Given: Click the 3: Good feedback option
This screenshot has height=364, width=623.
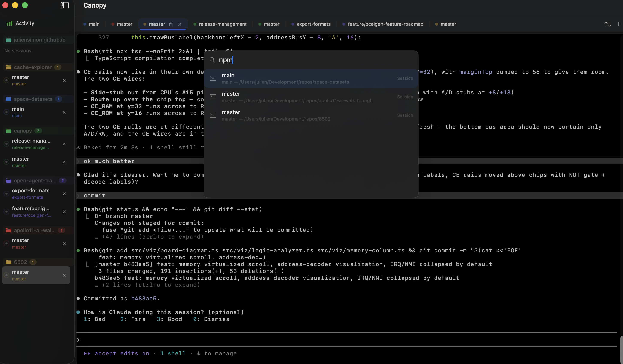Looking at the screenshot, I should [x=169, y=319].
